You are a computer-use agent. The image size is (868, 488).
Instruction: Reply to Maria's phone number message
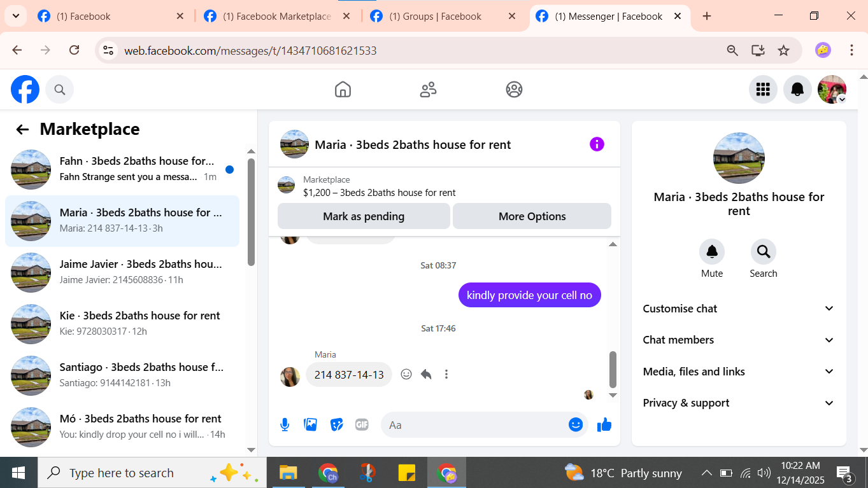[426, 374]
